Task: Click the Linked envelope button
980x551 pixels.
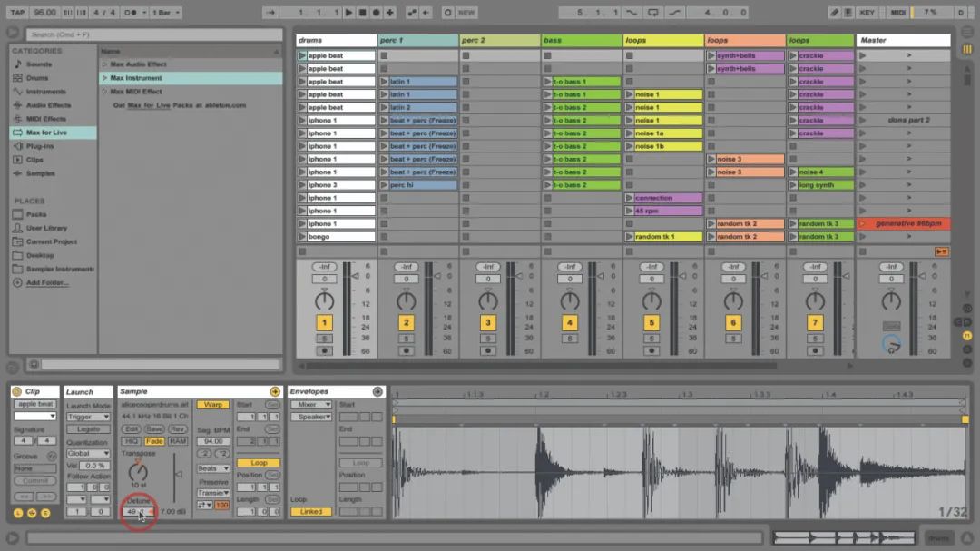Action: [x=310, y=512]
